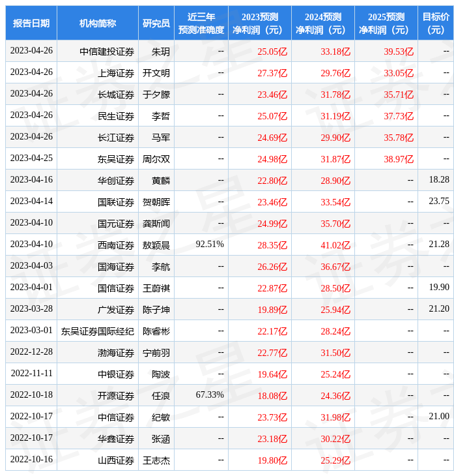This screenshot has height=476, width=454.
Task: Click the 92.51% accuracy value
Action: [210, 244]
